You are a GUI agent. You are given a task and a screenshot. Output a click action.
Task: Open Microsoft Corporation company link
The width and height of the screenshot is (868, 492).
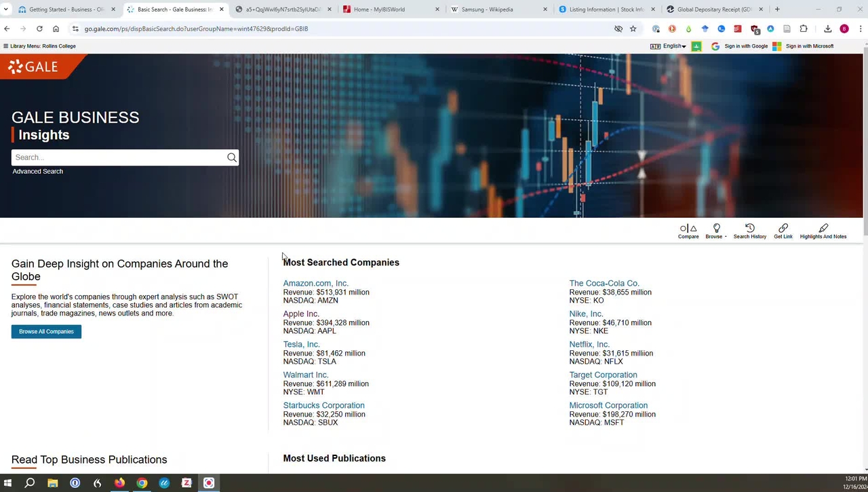(x=608, y=405)
